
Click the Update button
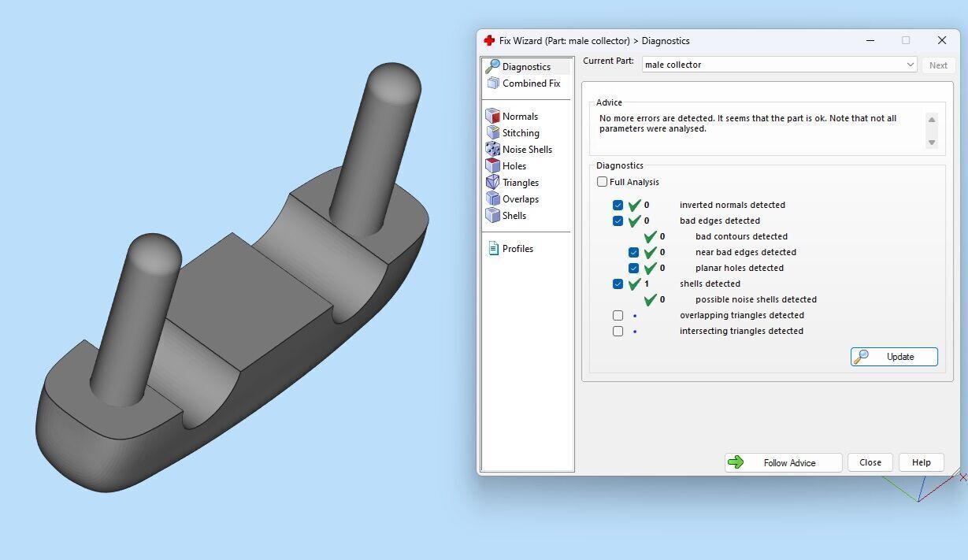pyautogui.click(x=894, y=357)
